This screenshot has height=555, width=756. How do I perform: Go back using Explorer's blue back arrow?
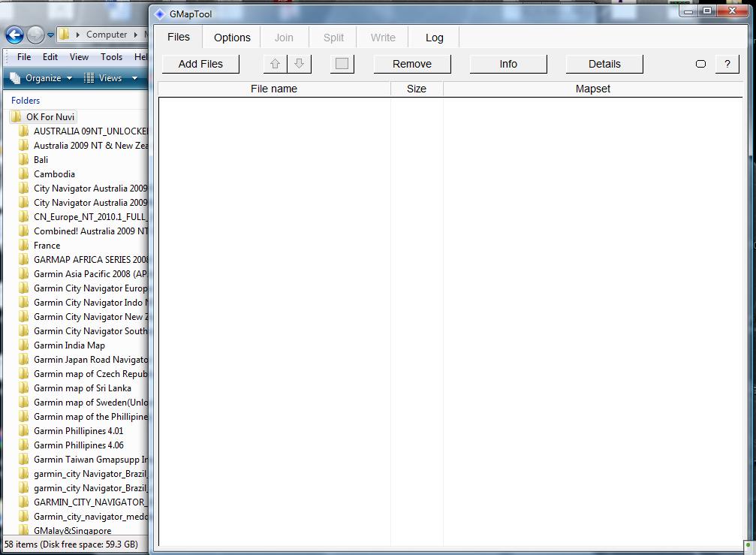14,35
